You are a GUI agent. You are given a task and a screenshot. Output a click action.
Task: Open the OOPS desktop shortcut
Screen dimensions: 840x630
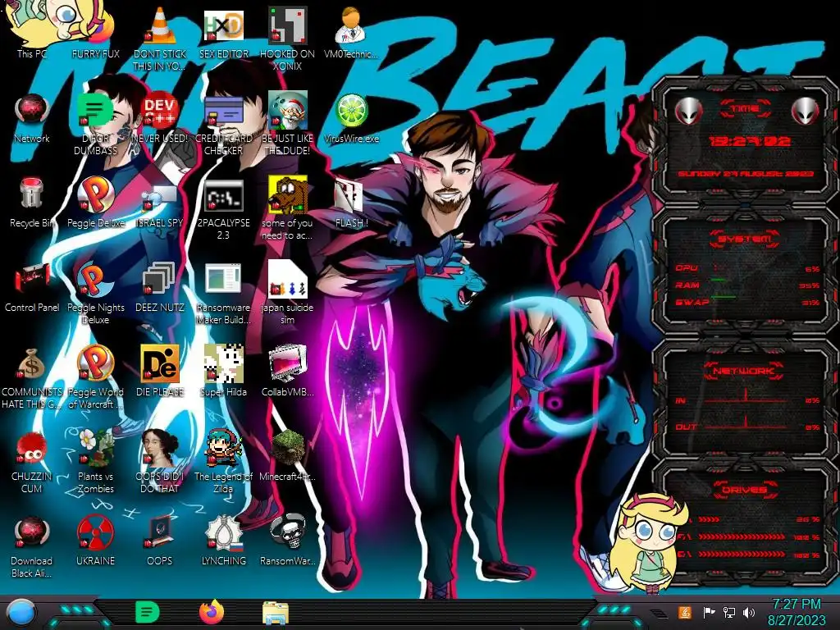[x=160, y=540]
